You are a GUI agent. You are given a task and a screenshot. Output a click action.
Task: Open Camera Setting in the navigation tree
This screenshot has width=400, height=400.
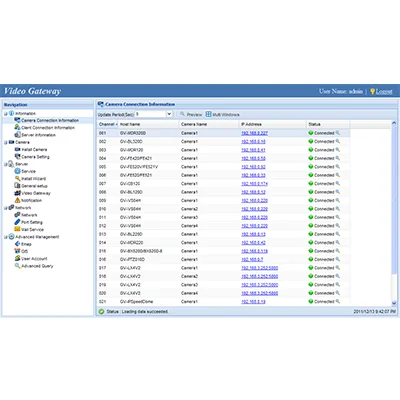pos(35,157)
